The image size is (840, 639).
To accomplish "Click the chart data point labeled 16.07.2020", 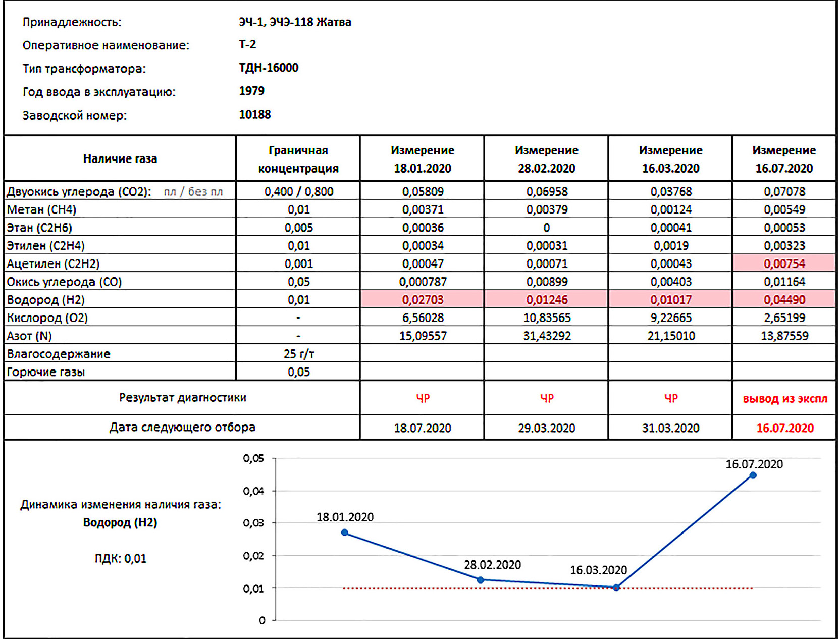I will [x=753, y=475].
